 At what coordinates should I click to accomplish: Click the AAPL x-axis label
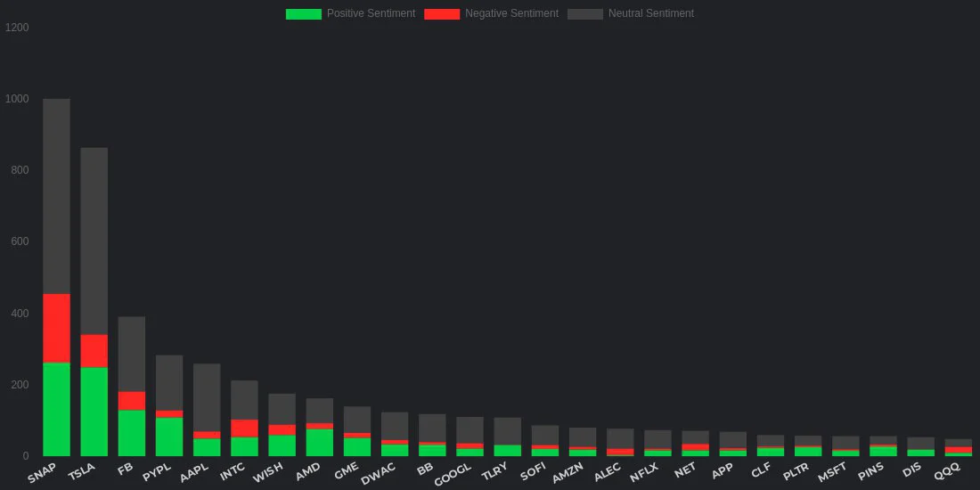coord(195,472)
